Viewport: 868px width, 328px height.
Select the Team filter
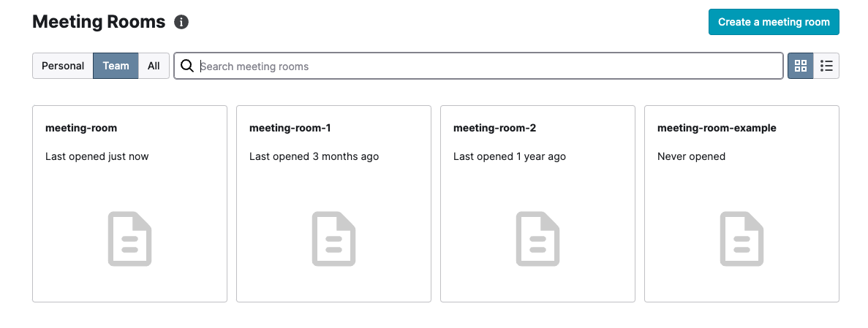pos(116,66)
